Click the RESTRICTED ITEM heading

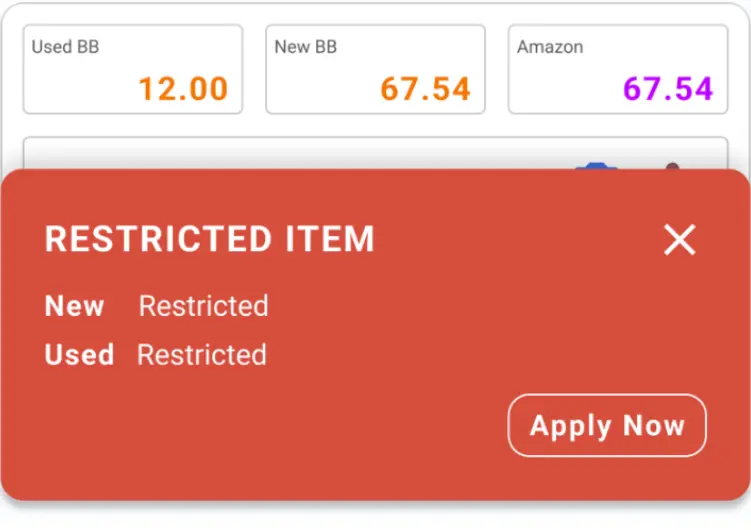[x=210, y=240]
